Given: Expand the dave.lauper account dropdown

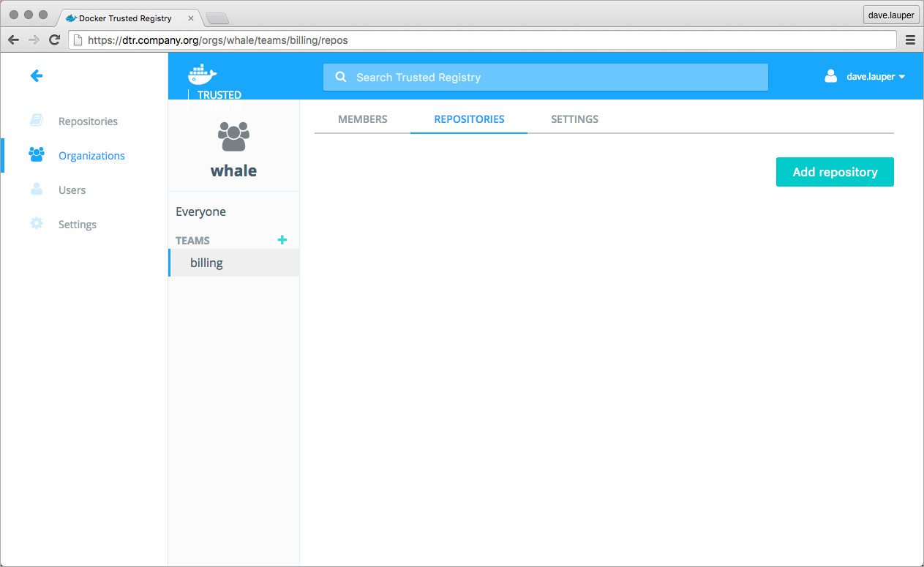Looking at the screenshot, I should pos(875,77).
